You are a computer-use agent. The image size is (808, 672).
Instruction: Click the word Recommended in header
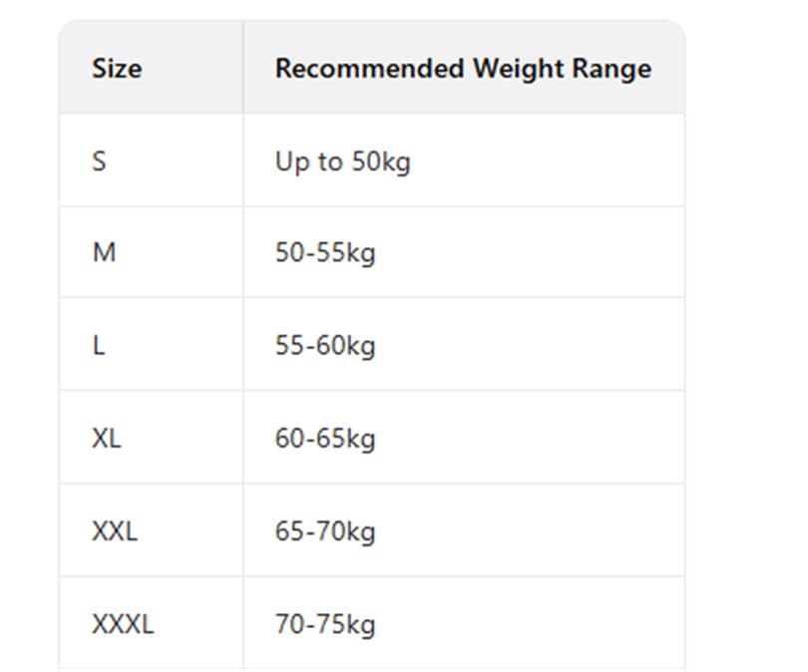tap(369, 68)
